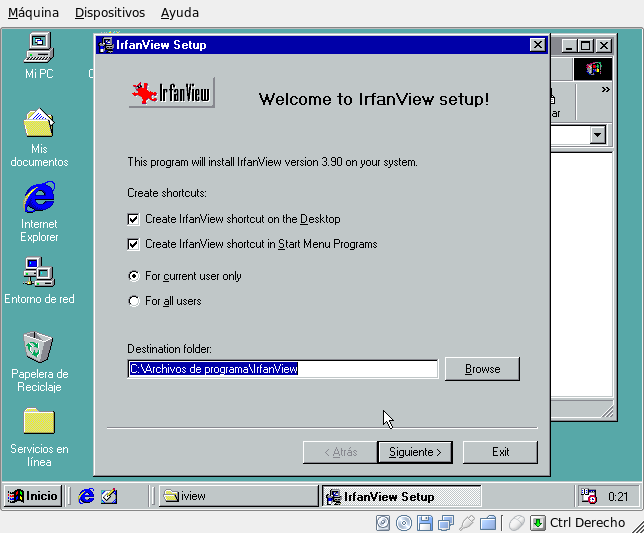The width and height of the screenshot is (644, 533).
Task: Select For current user only
Action: (x=134, y=276)
